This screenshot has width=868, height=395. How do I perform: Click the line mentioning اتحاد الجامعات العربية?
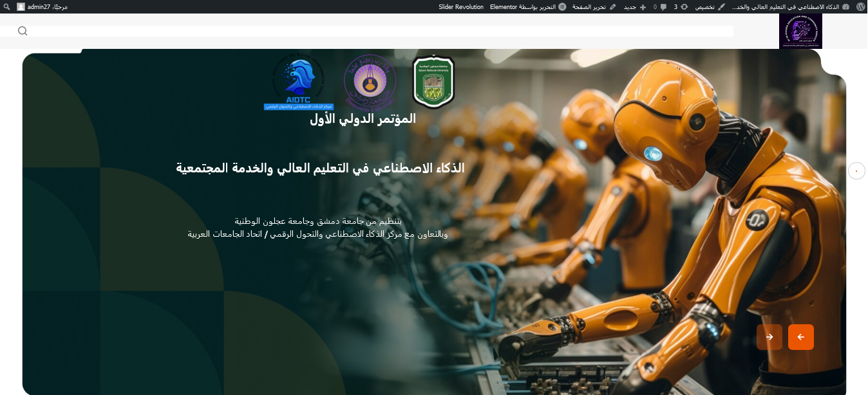(x=317, y=234)
